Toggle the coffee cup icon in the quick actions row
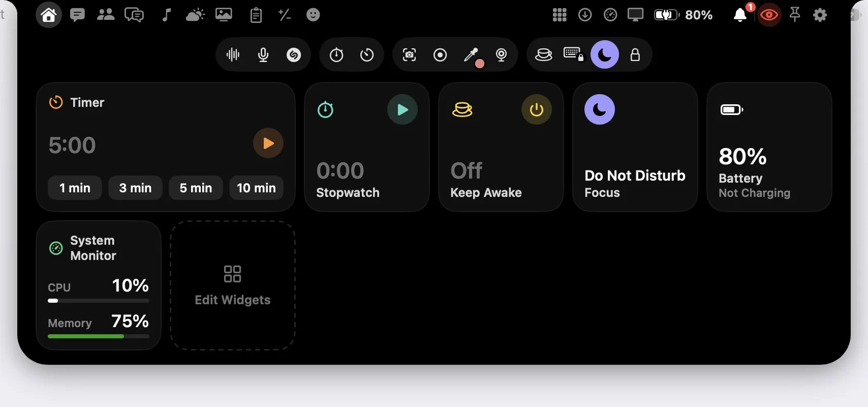868x407 pixels. [x=544, y=54]
